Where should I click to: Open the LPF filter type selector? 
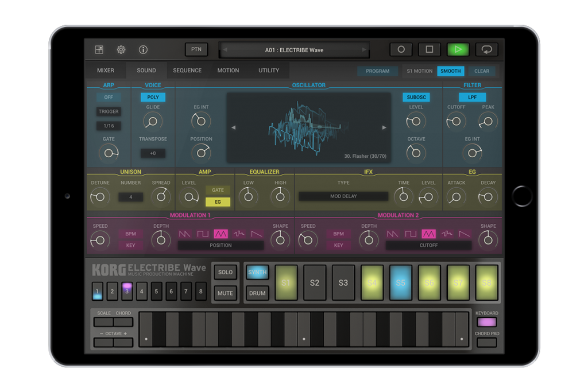click(472, 97)
